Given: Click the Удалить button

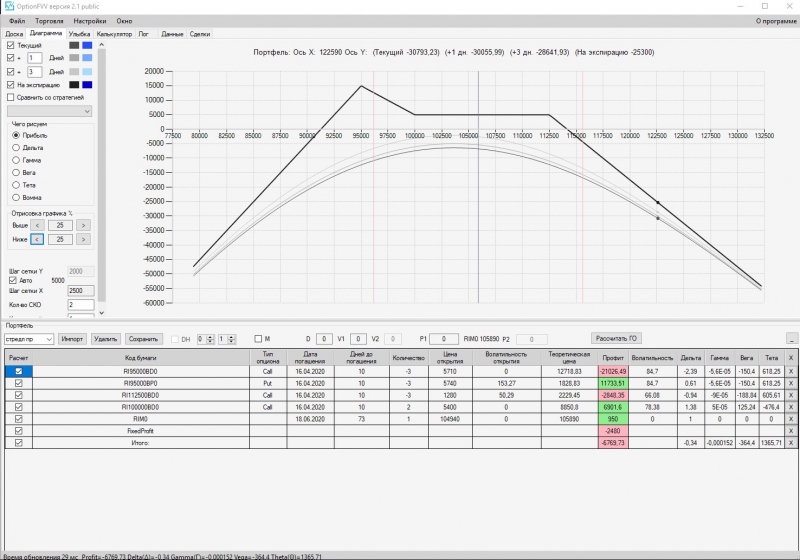Looking at the screenshot, I should click(x=106, y=339).
